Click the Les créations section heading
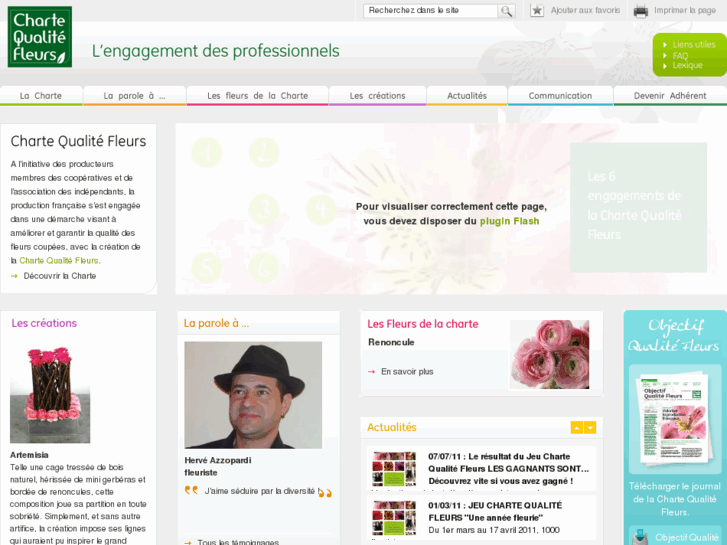This screenshot has width=727, height=545. pos(44,323)
